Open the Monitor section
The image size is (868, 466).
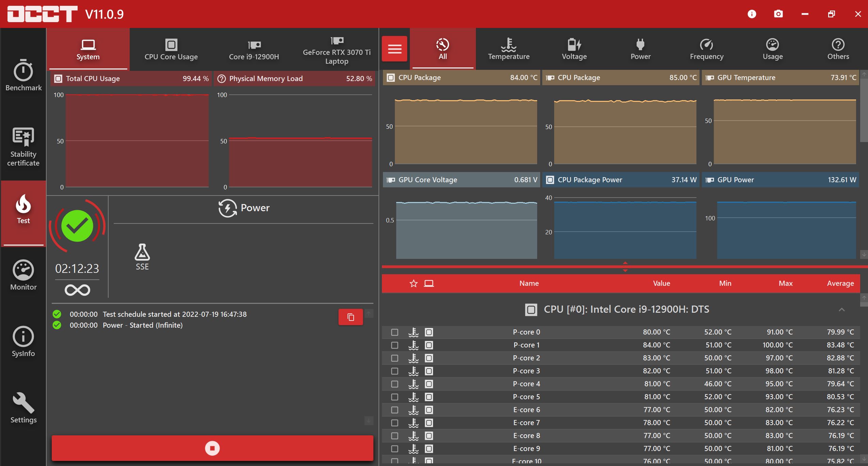click(x=23, y=275)
